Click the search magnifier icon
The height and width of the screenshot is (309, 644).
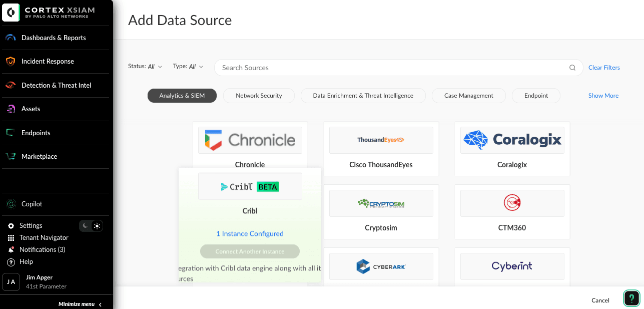[x=572, y=68]
